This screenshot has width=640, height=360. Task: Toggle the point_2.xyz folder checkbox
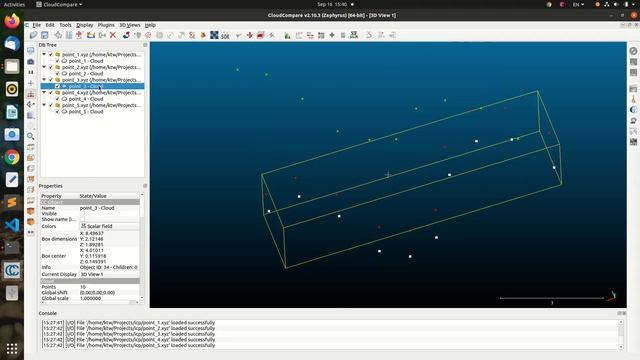click(x=51, y=67)
